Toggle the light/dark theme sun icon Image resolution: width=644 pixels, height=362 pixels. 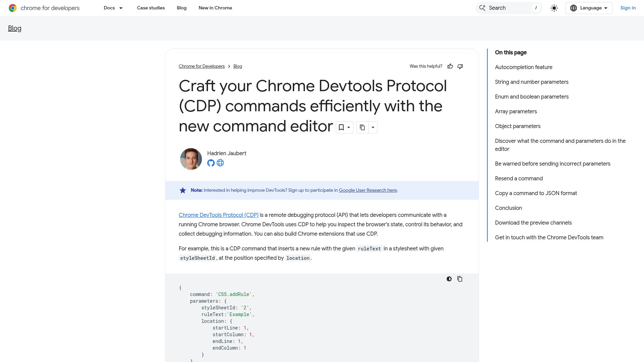[554, 8]
